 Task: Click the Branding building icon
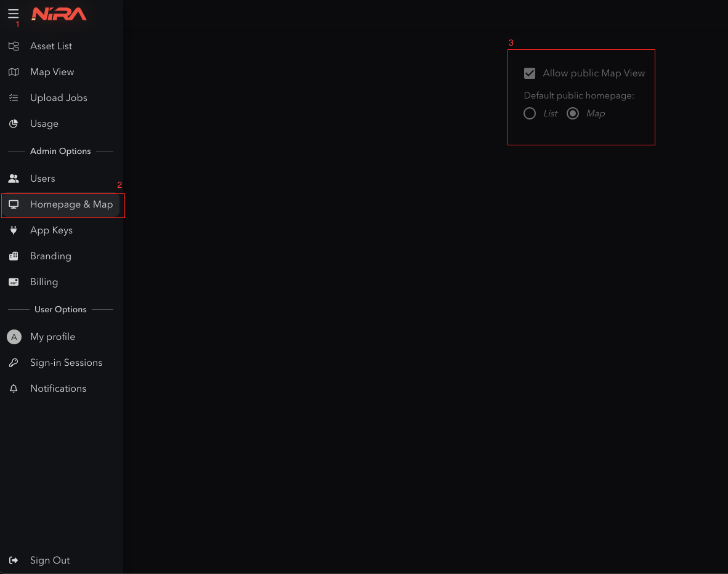pyautogui.click(x=14, y=256)
